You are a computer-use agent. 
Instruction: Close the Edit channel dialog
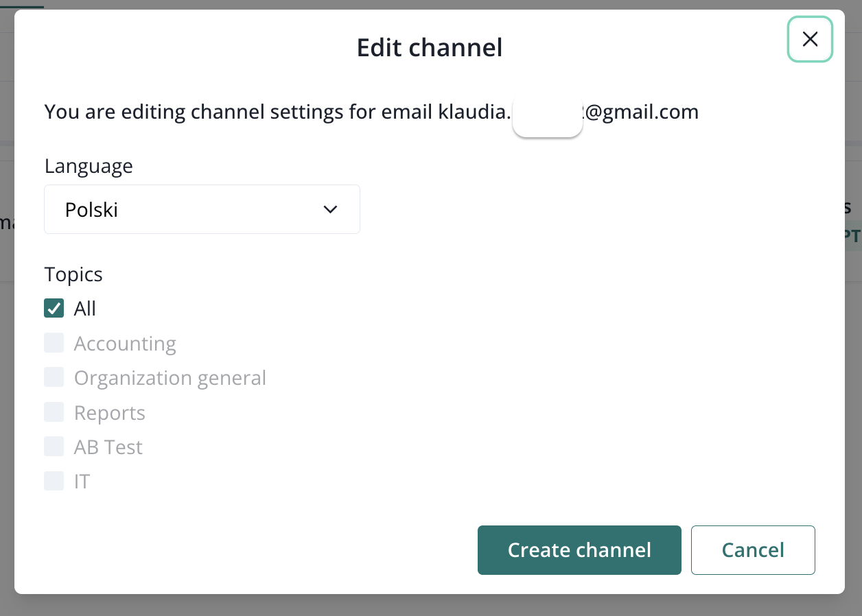click(x=810, y=40)
